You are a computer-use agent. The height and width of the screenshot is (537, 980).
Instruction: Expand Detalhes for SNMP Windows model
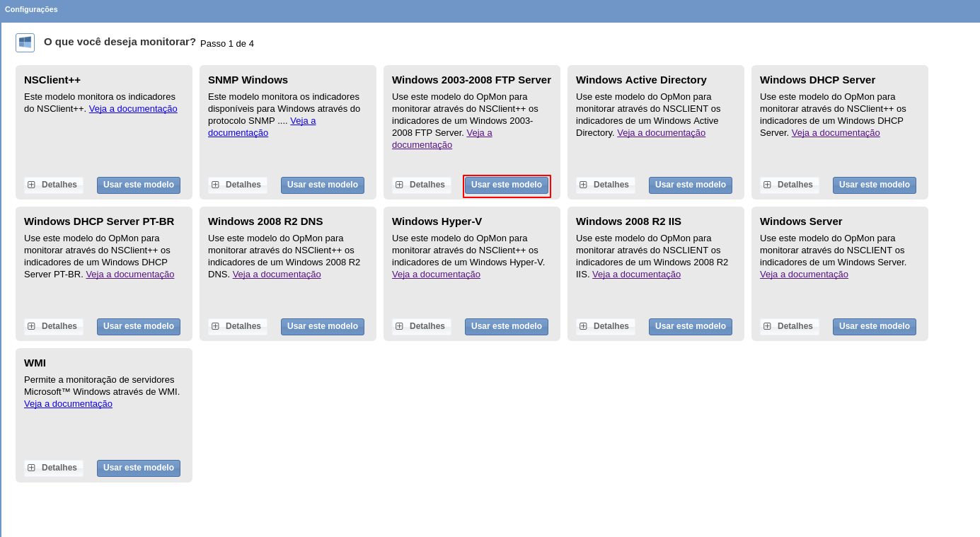[x=238, y=185]
